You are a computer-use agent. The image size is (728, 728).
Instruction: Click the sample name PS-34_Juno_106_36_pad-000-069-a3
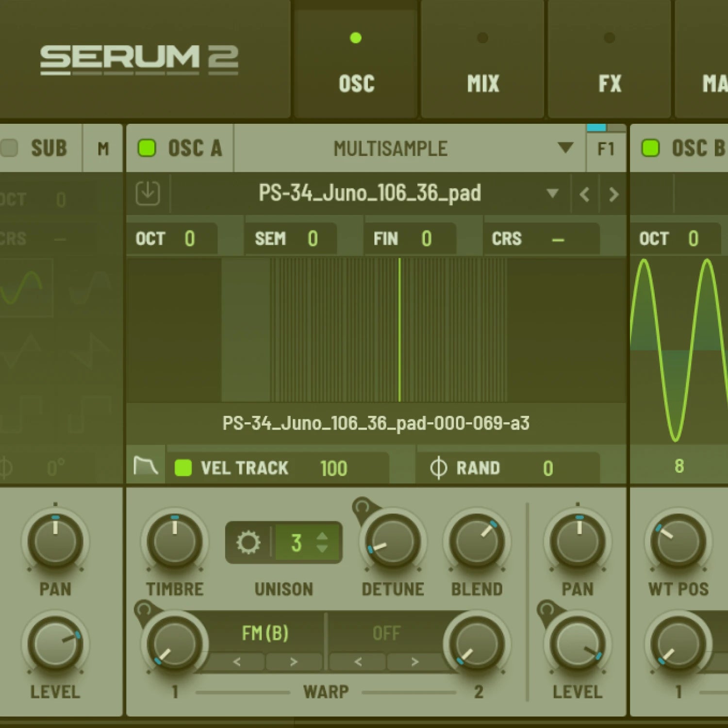[x=377, y=423]
